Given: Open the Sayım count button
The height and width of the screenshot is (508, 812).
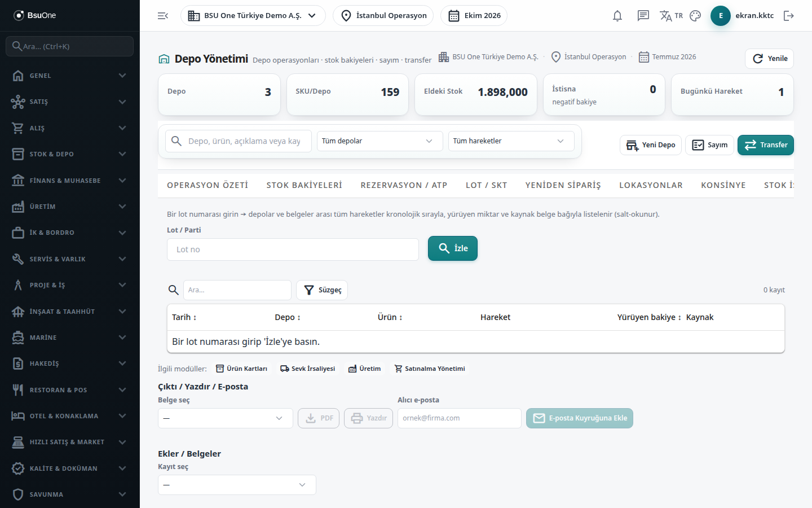Looking at the screenshot, I should tap(709, 145).
